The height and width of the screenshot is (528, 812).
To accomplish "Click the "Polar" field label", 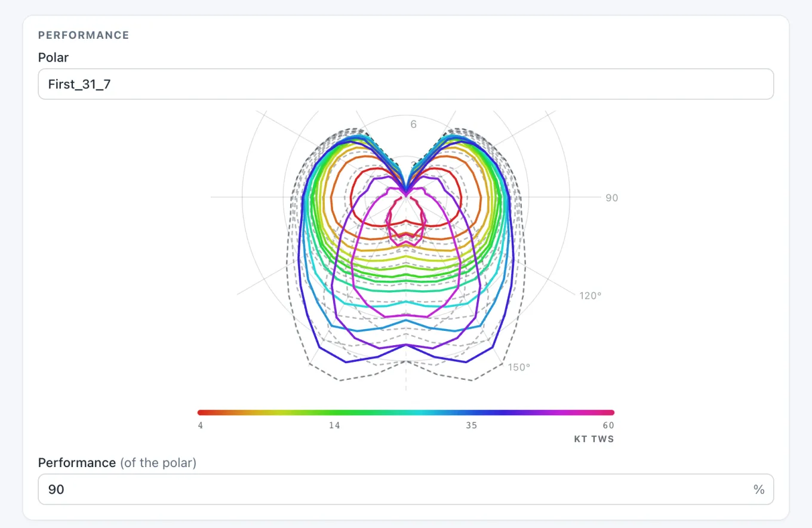I will 53,57.
